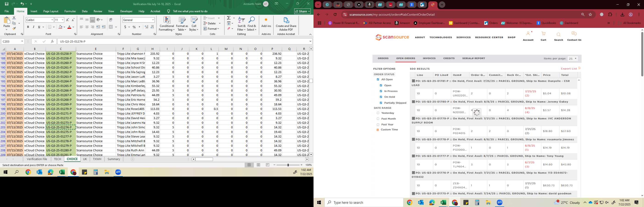Reload the Scansource page in browser
This screenshot has height=207, width=644.
[x=335, y=14]
